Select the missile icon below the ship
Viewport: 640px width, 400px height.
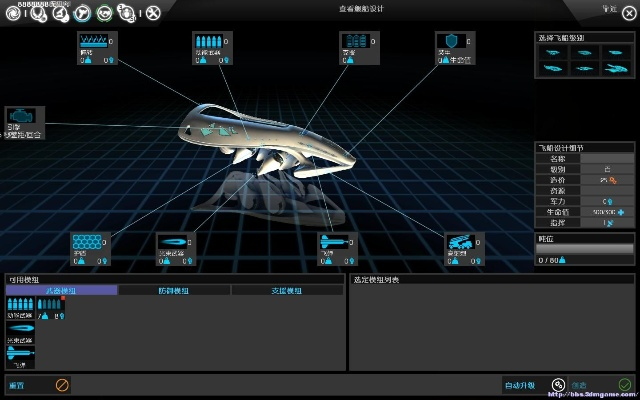pos(331,242)
